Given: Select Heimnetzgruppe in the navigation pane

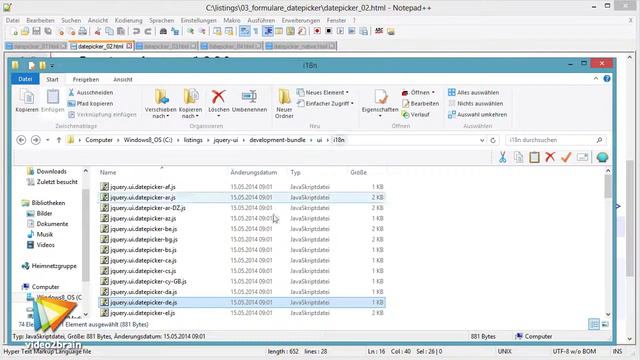Looking at the screenshot, I should [49, 266].
